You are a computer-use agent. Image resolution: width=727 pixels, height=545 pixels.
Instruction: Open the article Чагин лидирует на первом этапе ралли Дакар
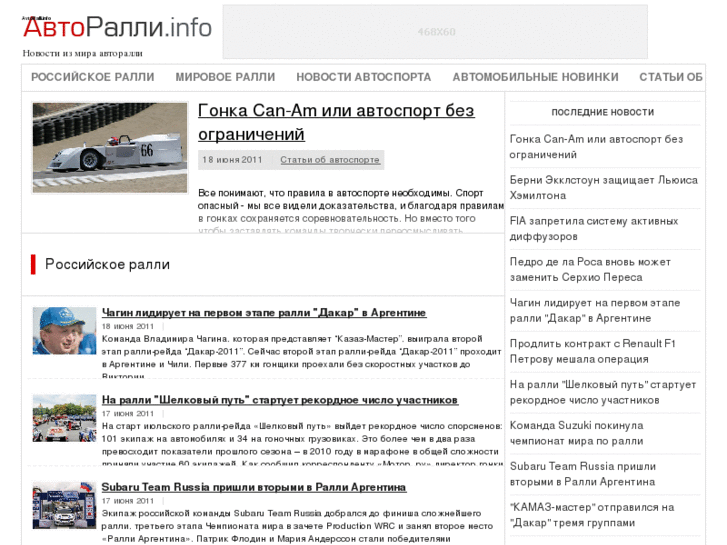point(264,313)
